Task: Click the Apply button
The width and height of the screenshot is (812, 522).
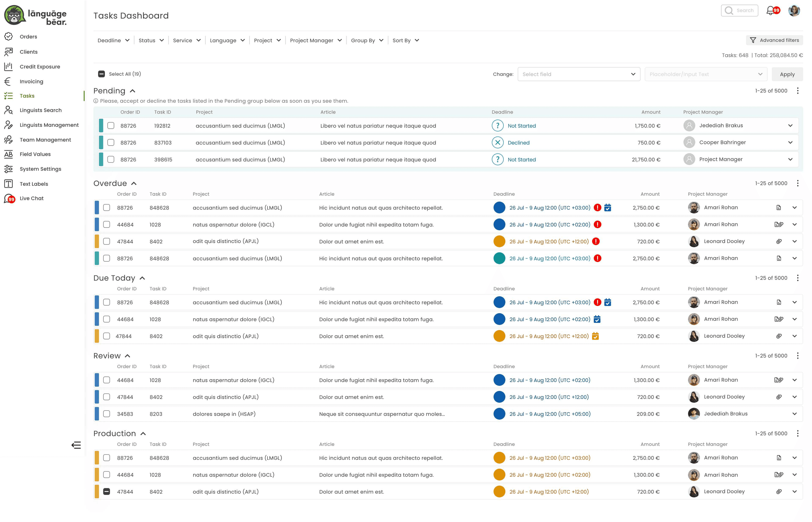Action: (x=787, y=74)
